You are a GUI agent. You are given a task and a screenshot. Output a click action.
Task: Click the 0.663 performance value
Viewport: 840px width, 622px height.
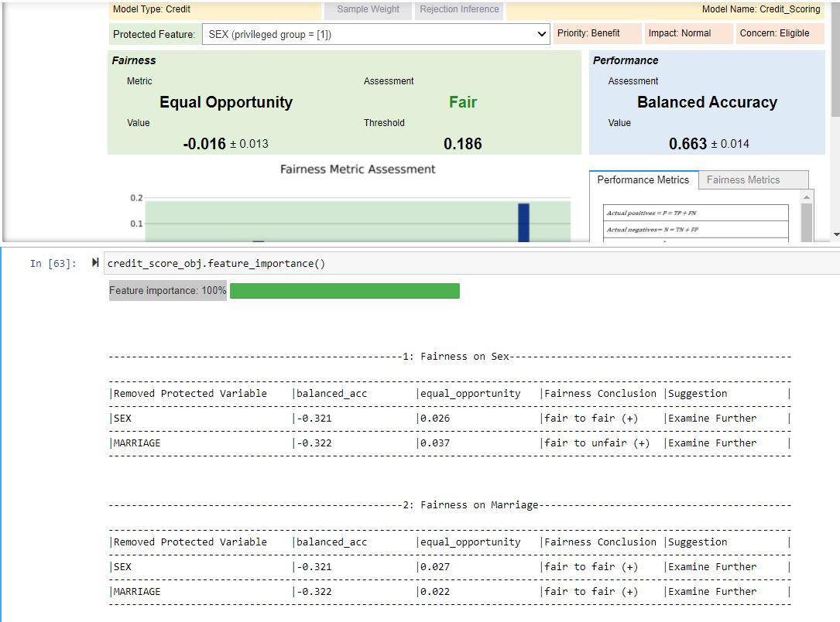687,143
